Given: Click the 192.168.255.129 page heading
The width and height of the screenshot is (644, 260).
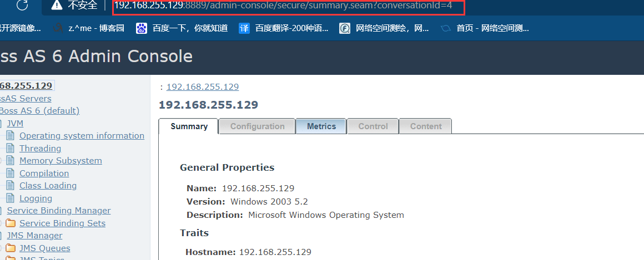Looking at the screenshot, I should [x=208, y=105].
